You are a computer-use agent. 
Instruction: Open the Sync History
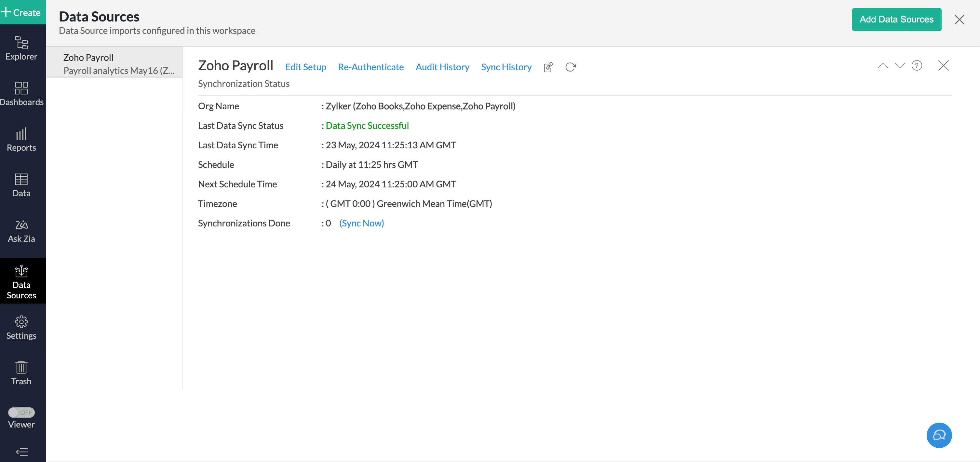[x=506, y=67]
